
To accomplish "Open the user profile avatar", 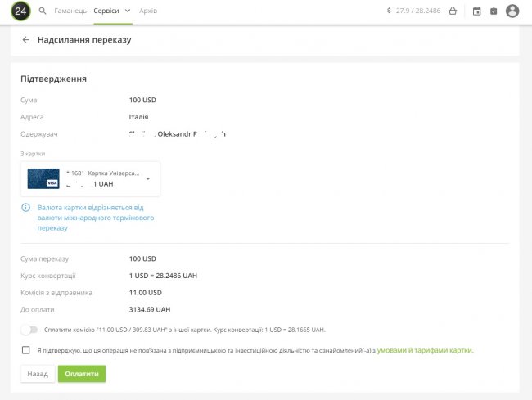I will (512, 11).
